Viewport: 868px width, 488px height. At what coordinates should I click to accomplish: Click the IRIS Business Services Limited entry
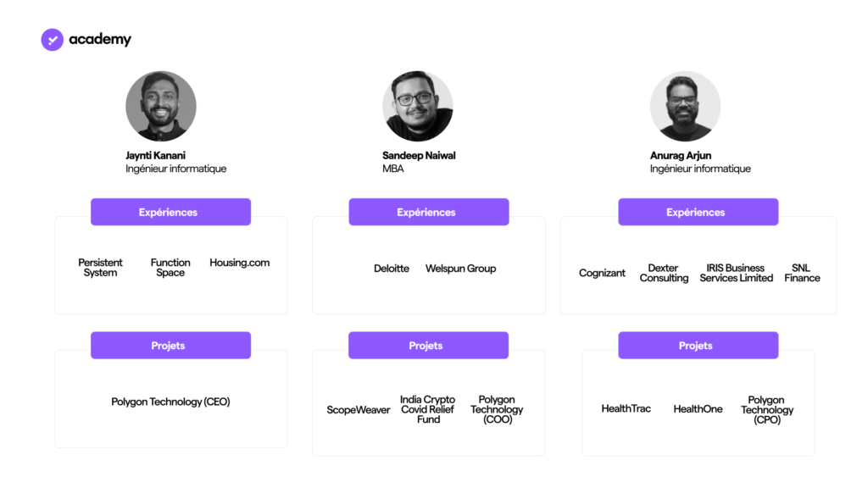737,273
